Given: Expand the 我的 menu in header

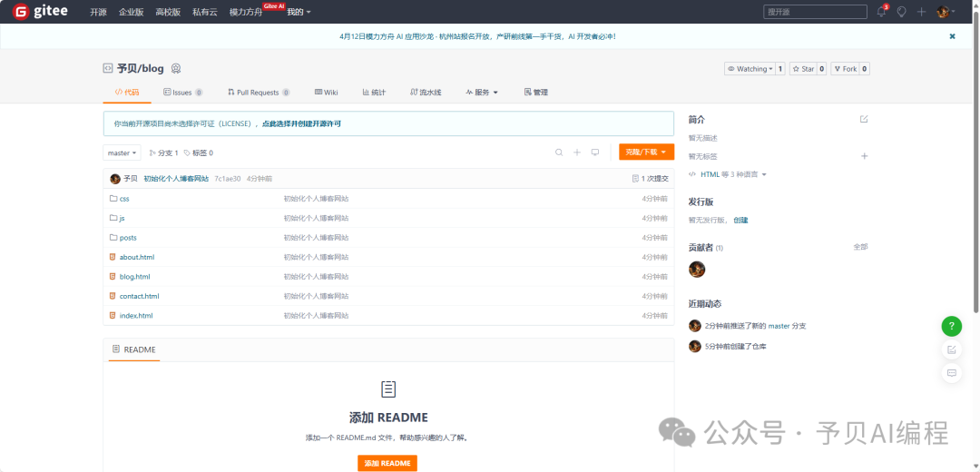Looking at the screenshot, I should click(299, 12).
